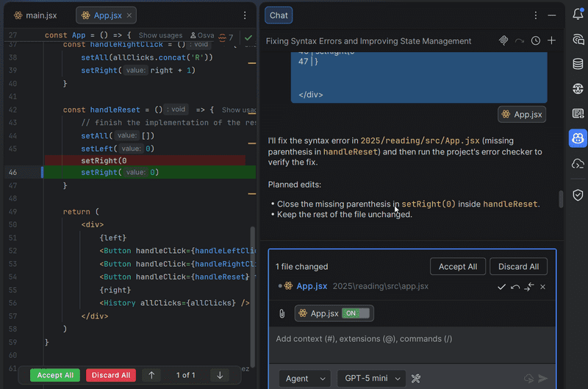Click the chat message input field

click(412, 339)
